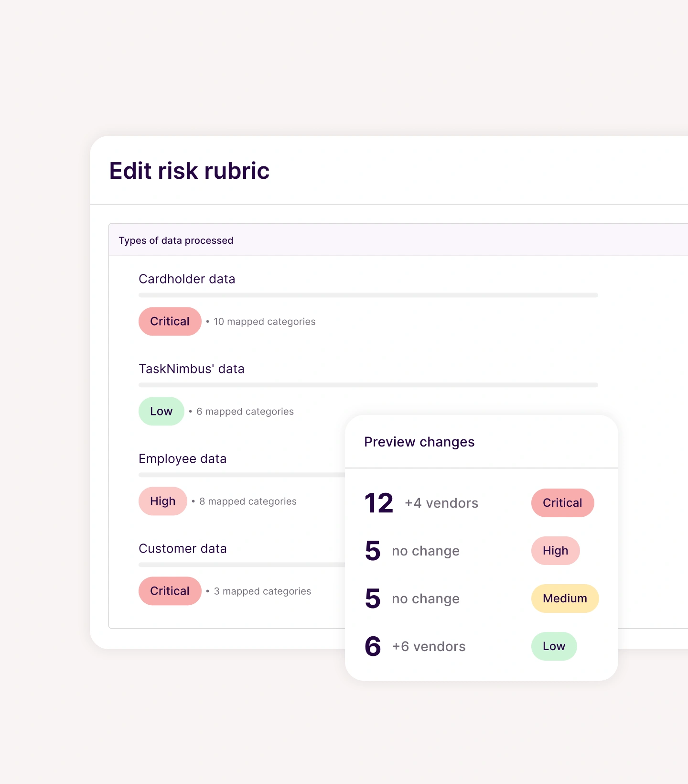This screenshot has width=688, height=784.
Task: Click the number 12 in Preview changes
Action: [379, 503]
